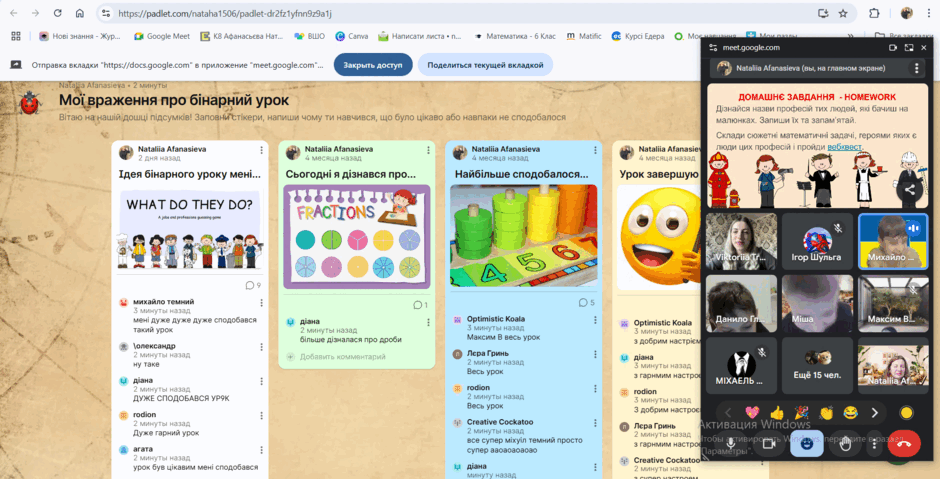940x479 pixels.
Task: Show more bookmarks with the chevron
Action: click(x=850, y=36)
